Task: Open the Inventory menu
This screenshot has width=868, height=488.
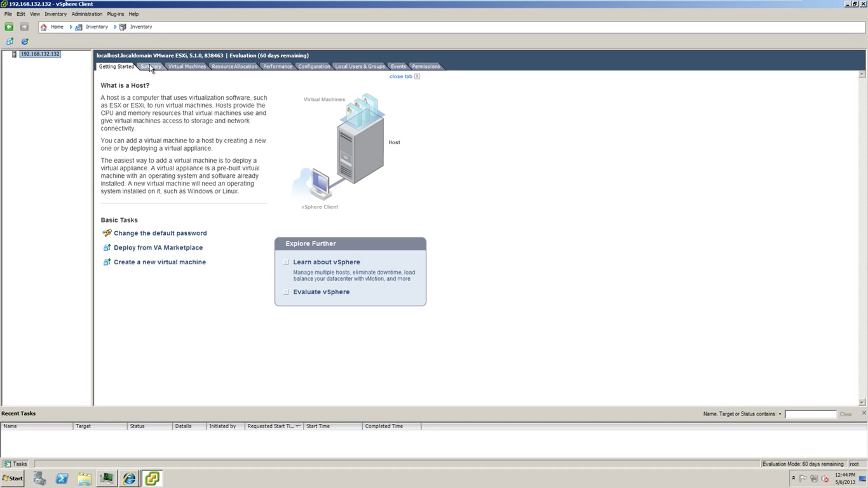Action: [55, 14]
